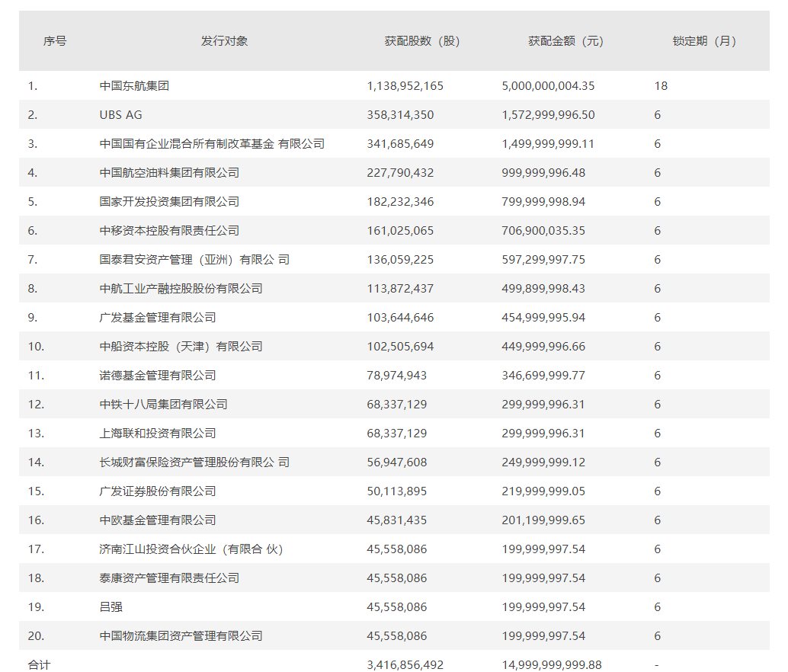Select 中船资本控股（天津）有限公司 cell
This screenshot has width=788, height=672.
[181, 347]
